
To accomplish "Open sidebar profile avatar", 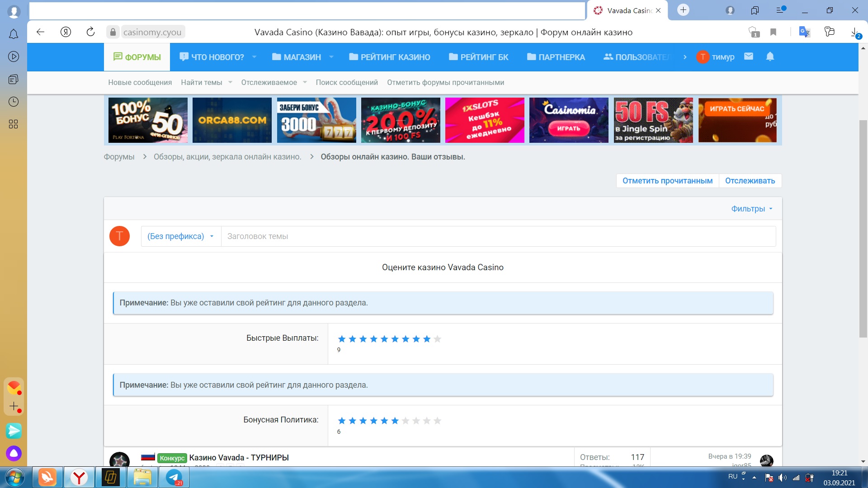I will pyautogui.click(x=14, y=11).
